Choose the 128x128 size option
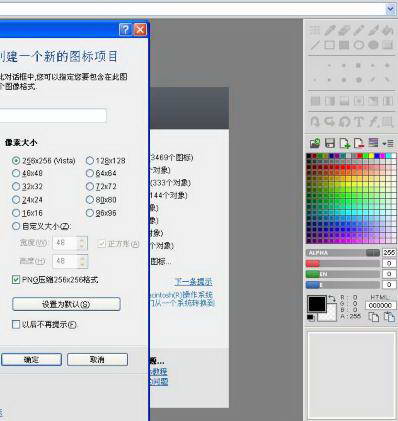Image resolution: width=398 pixels, height=421 pixels. pyautogui.click(x=106, y=161)
